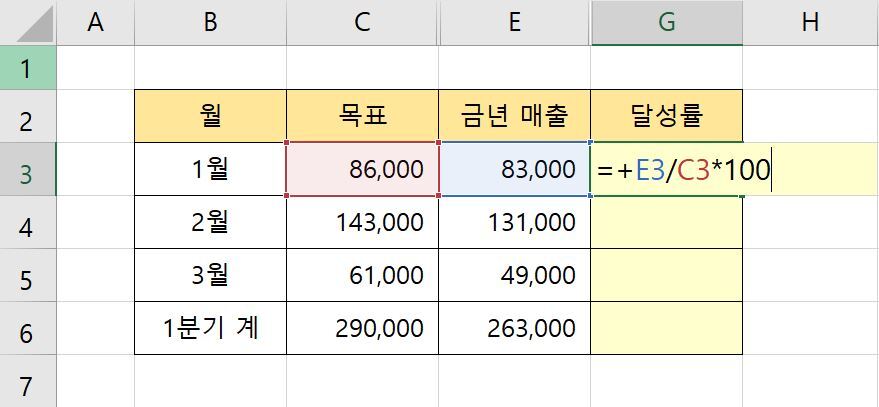879x407 pixels.
Task: Select the 2월 cell
Action: tap(210, 222)
